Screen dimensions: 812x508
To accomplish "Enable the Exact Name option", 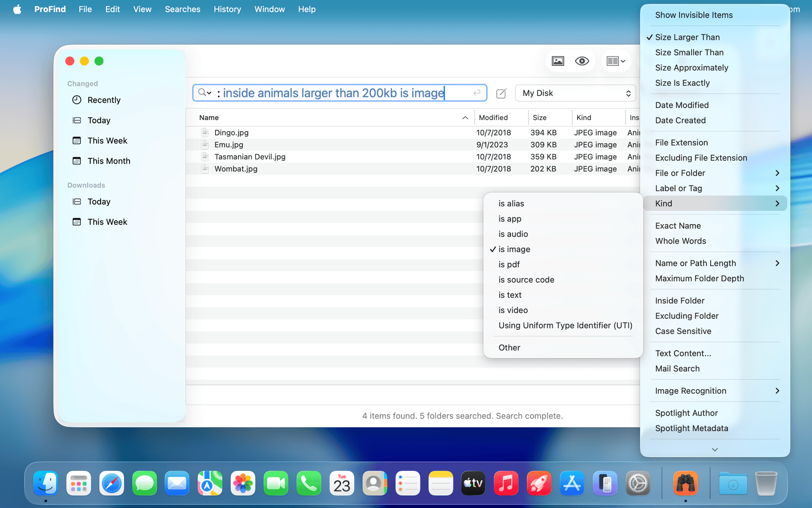I will [715, 226].
